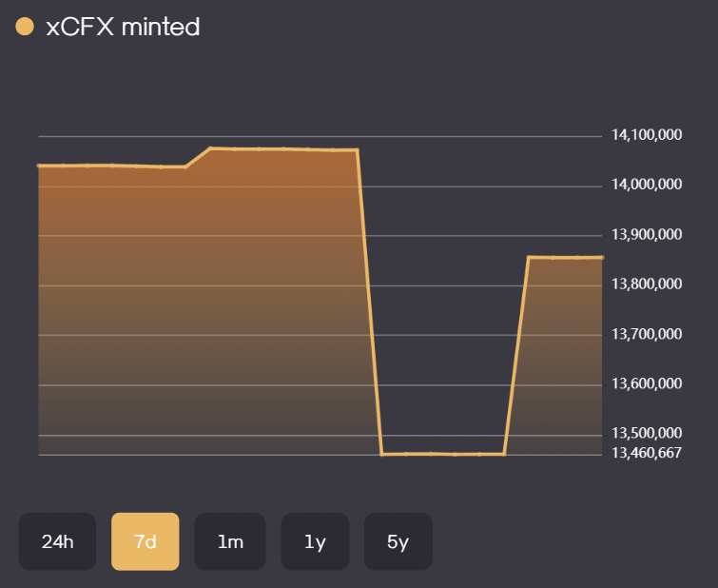Toggle the xCFX minted legend label
This screenshot has height=588, width=718.
123,28
